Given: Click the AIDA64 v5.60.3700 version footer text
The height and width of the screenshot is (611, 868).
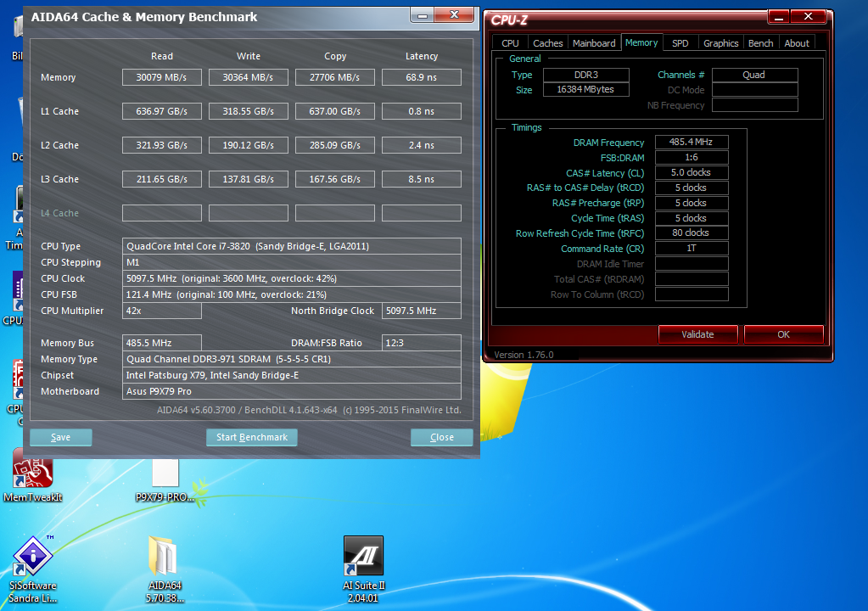Looking at the screenshot, I should (x=309, y=410).
